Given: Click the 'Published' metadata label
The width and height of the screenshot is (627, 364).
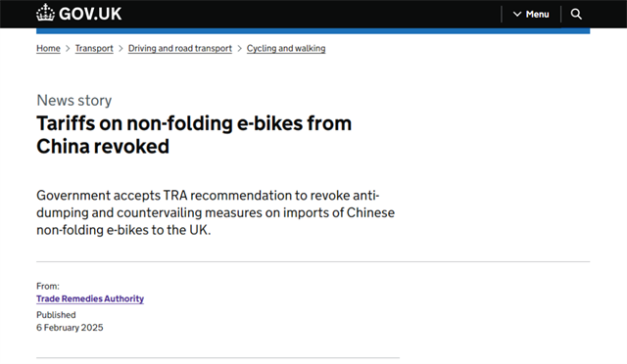Looking at the screenshot, I should pyautogui.click(x=56, y=315).
